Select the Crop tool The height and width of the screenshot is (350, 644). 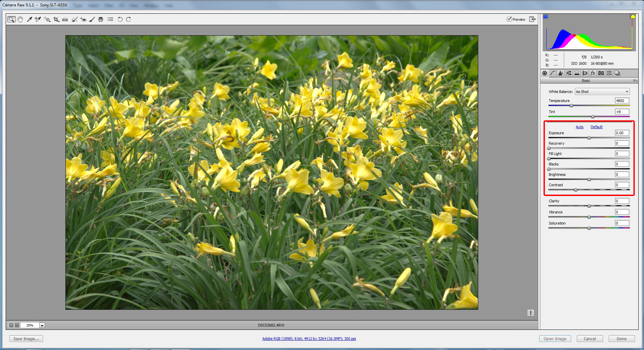pyautogui.click(x=56, y=19)
